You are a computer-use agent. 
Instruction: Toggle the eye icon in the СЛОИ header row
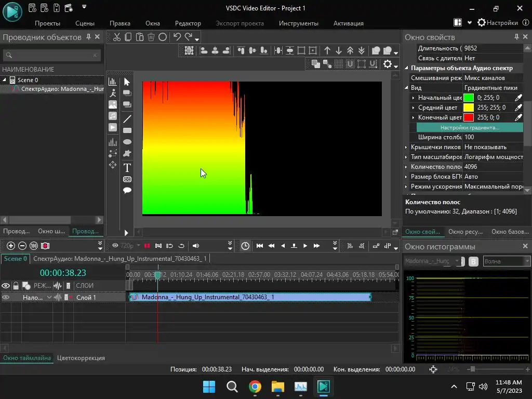pos(6,286)
